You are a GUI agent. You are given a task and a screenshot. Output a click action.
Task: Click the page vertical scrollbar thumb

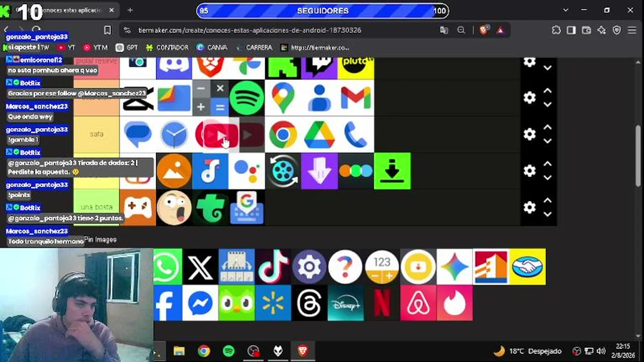point(638,156)
